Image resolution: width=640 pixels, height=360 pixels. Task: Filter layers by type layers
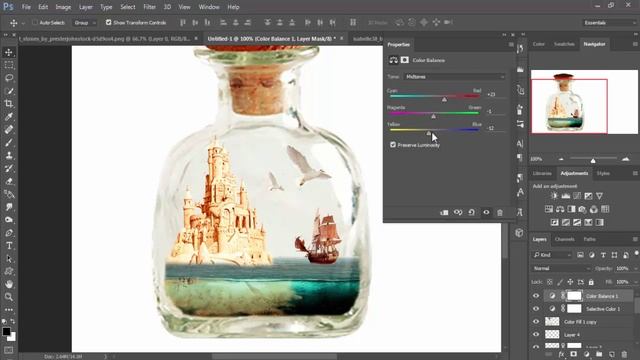pyautogui.click(x=603, y=255)
